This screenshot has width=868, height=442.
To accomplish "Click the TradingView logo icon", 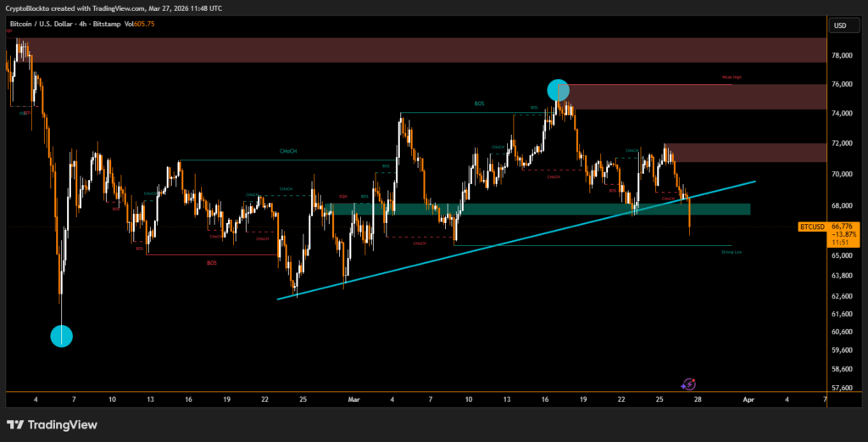I will coord(15,425).
